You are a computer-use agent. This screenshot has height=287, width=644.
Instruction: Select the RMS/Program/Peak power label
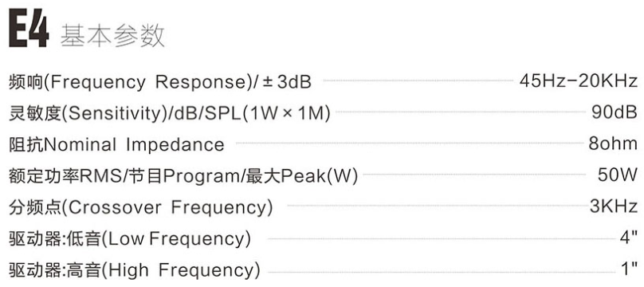[183, 176]
